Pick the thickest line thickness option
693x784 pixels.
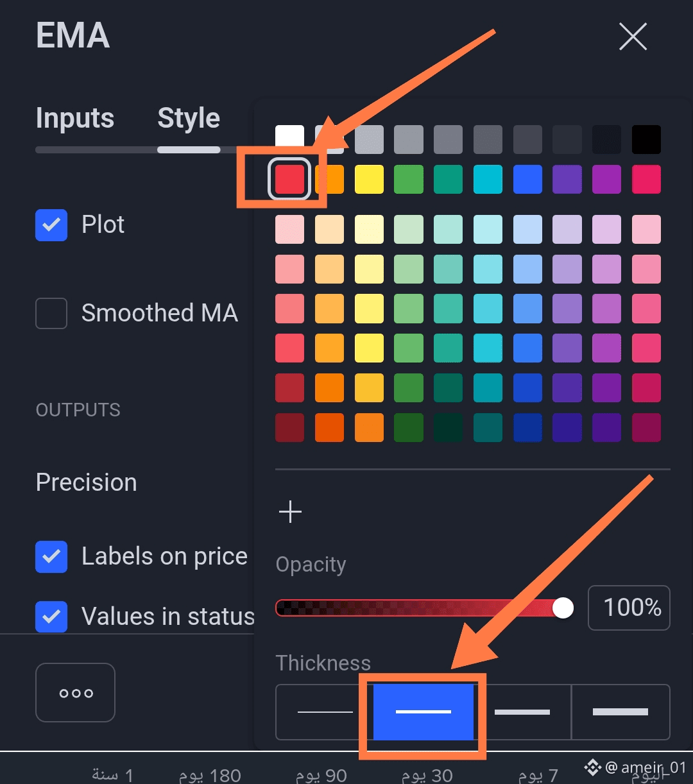(620, 712)
